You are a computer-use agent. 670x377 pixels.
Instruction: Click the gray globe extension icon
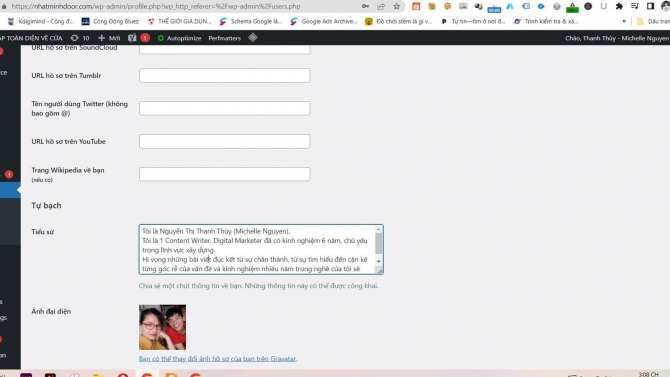[x=557, y=6]
